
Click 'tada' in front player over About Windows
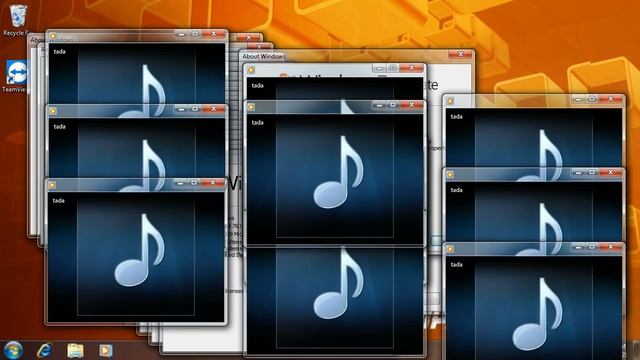[x=258, y=122]
